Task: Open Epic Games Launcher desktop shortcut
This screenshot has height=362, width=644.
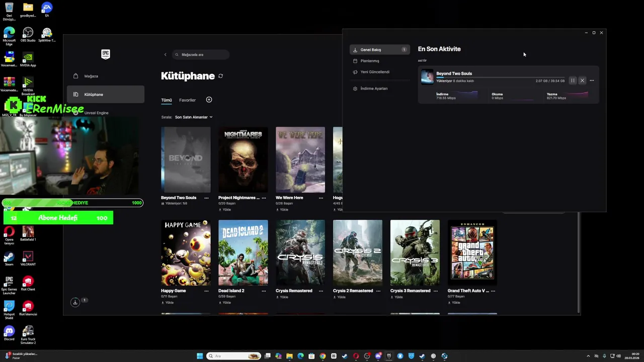Action: point(9,285)
